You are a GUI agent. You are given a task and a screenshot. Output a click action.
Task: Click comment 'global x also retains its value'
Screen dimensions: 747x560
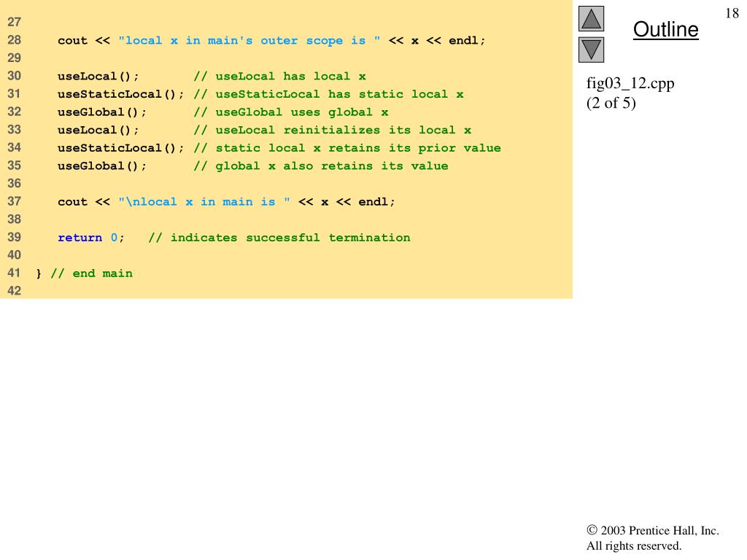coord(321,166)
